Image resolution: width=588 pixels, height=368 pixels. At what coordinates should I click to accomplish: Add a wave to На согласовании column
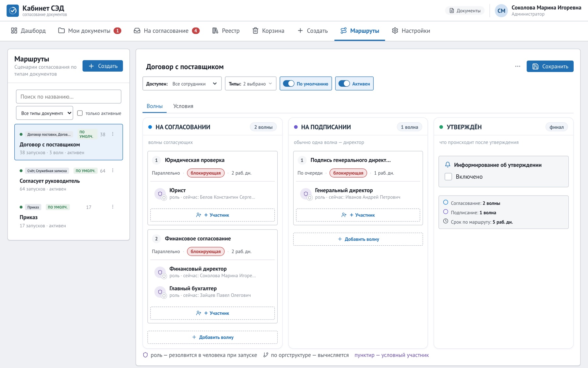point(212,337)
